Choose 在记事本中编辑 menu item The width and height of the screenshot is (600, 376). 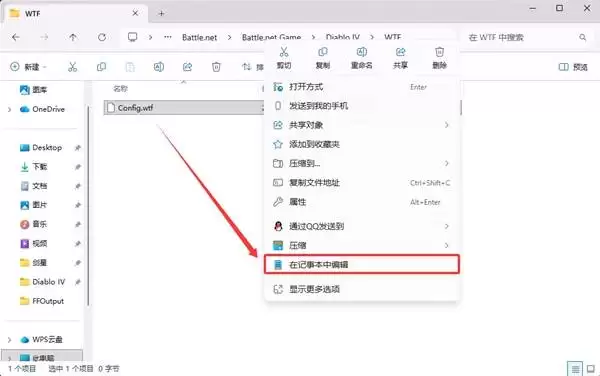pos(362,264)
